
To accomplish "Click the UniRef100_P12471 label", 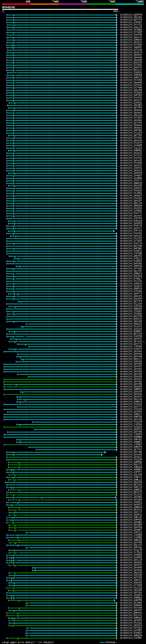I will (x=131, y=326).
